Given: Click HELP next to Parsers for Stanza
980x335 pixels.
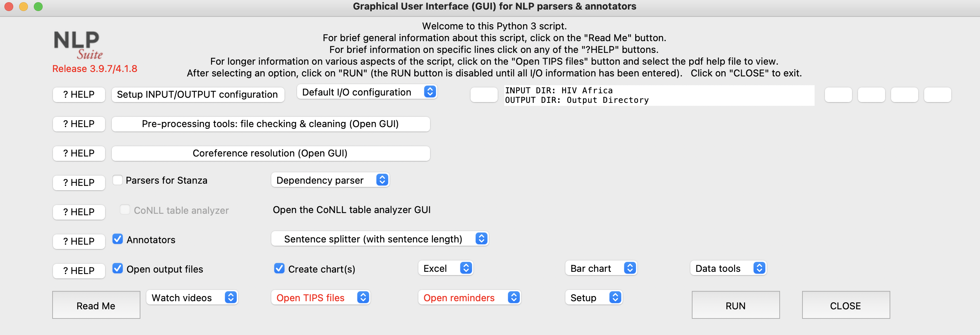Looking at the screenshot, I should pos(79,183).
